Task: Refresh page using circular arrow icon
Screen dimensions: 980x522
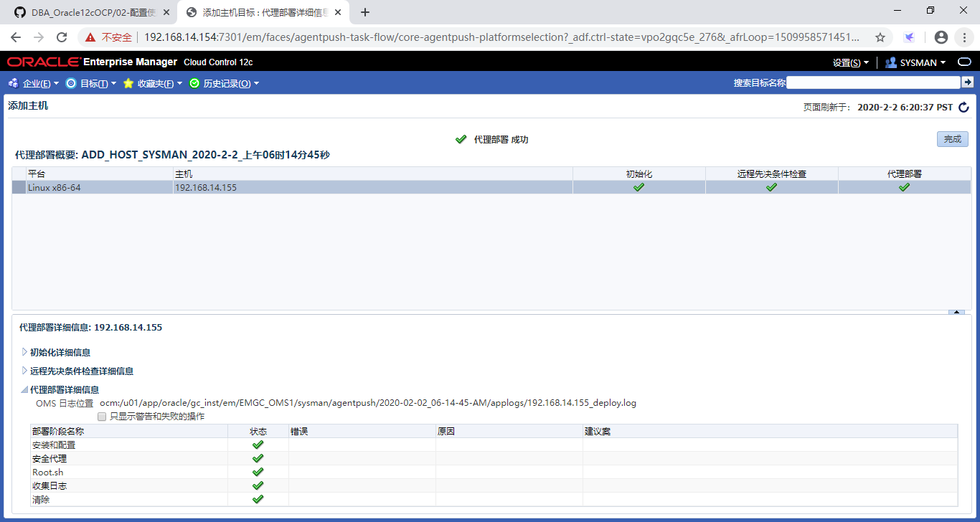Action: (964, 108)
